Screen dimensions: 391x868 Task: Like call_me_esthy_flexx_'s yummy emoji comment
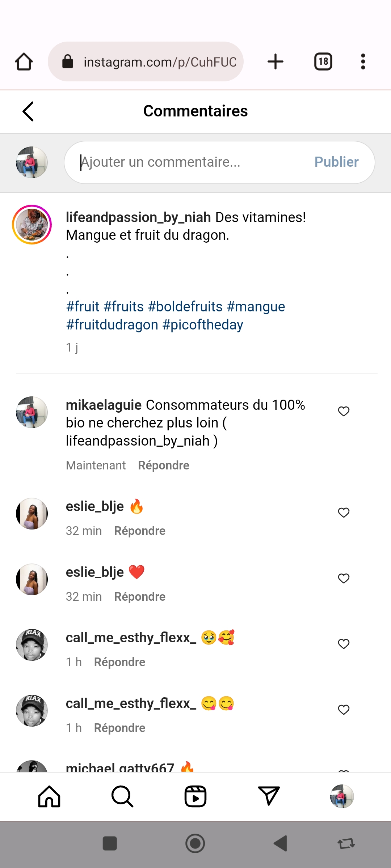(x=344, y=710)
